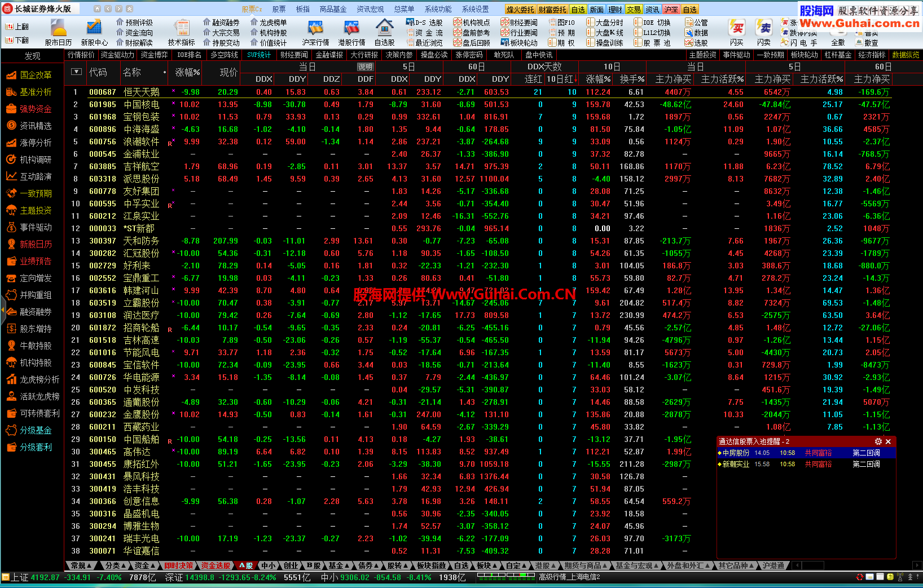923x588 pixels.
Task: Open 龙虎榜单 in the toolbar
Action: 269,23
